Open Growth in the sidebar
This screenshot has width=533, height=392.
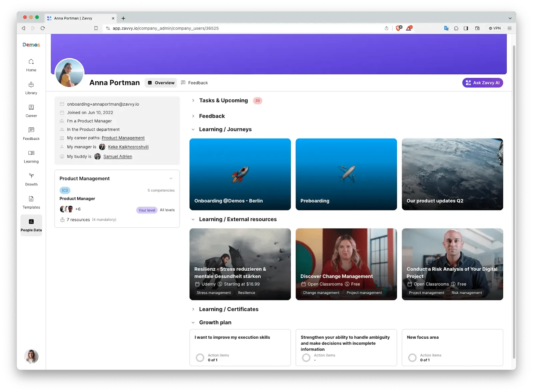click(31, 180)
